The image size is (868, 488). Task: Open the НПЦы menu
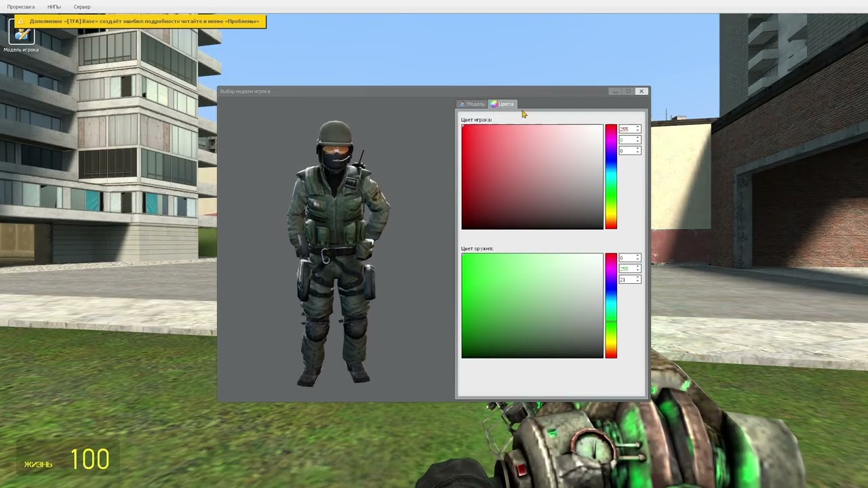(54, 7)
